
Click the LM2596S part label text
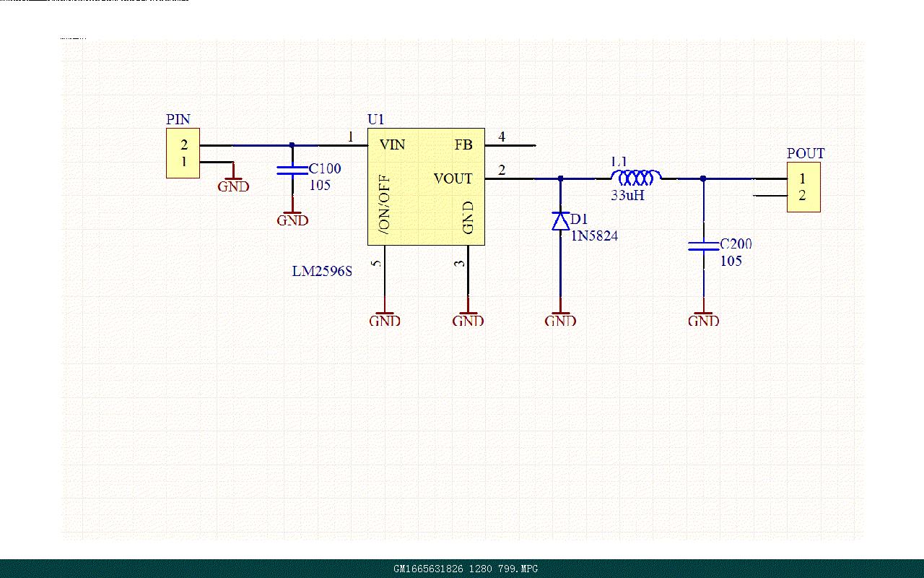(322, 272)
